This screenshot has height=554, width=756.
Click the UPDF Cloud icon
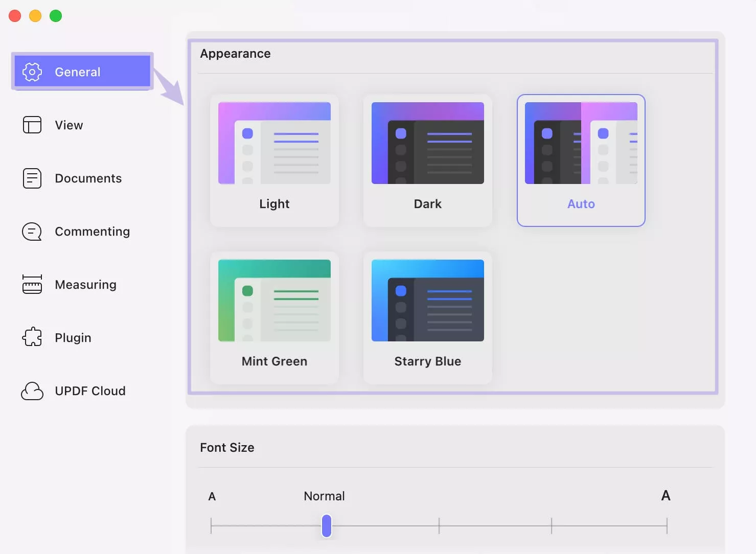pyautogui.click(x=32, y=391)
